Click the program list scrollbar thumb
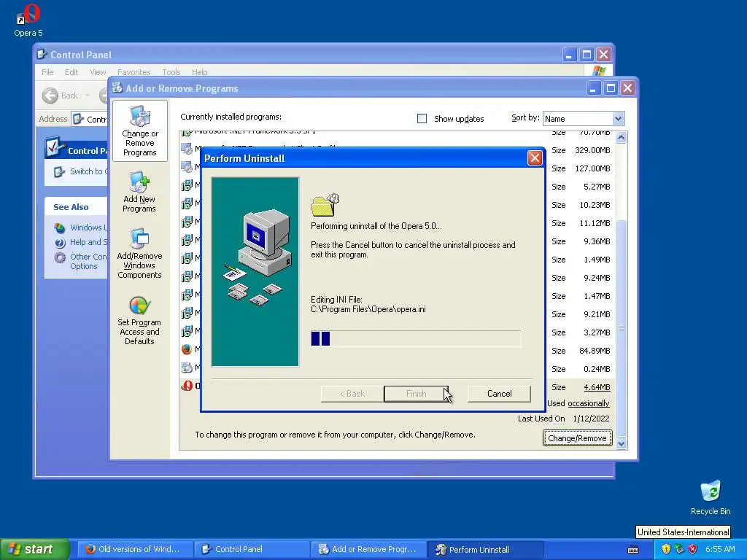The image size is (747, 560). tap(621, 329)
